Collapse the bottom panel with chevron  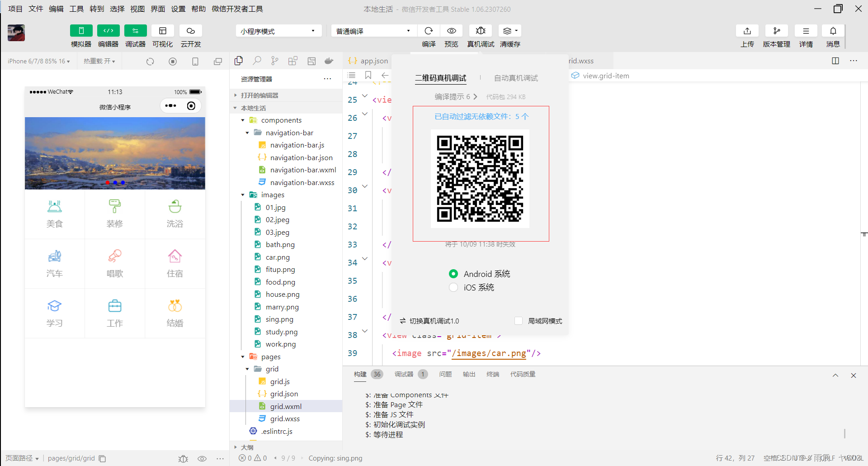click(835, 376)
